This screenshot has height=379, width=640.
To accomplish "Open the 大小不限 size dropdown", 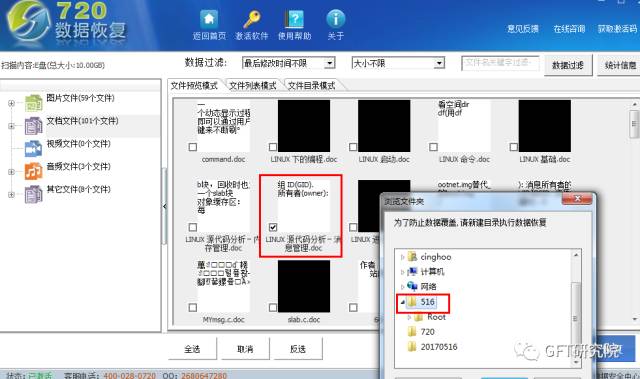I will point(398,63).
